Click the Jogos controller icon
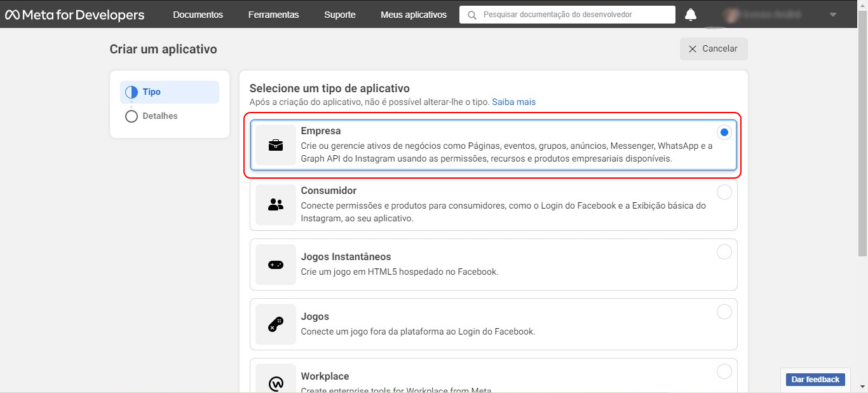The height and width of the screenshot is (393, 868). coord(275,324)
